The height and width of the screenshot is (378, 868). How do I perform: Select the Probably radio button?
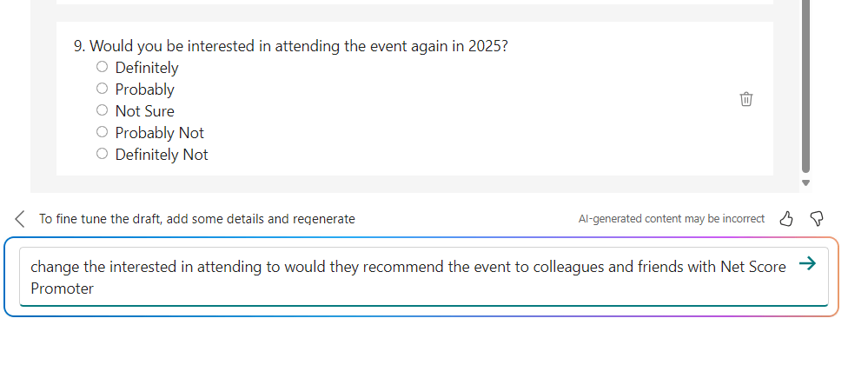pyautogui.click(x=103, y=89)
